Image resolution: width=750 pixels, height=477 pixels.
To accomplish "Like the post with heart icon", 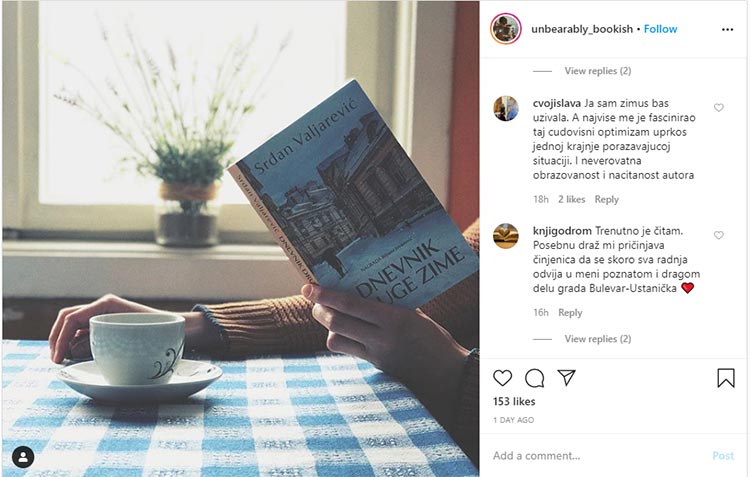I will [502, 378].
